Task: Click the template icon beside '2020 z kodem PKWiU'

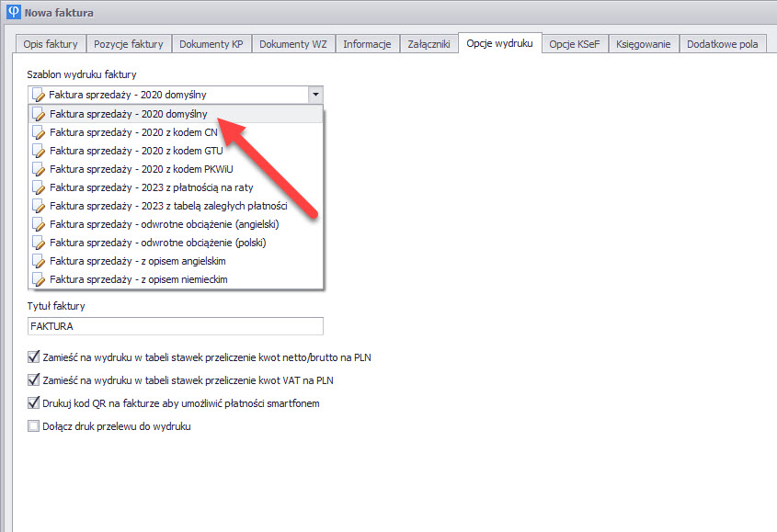Action: click(x=39, y=169)
